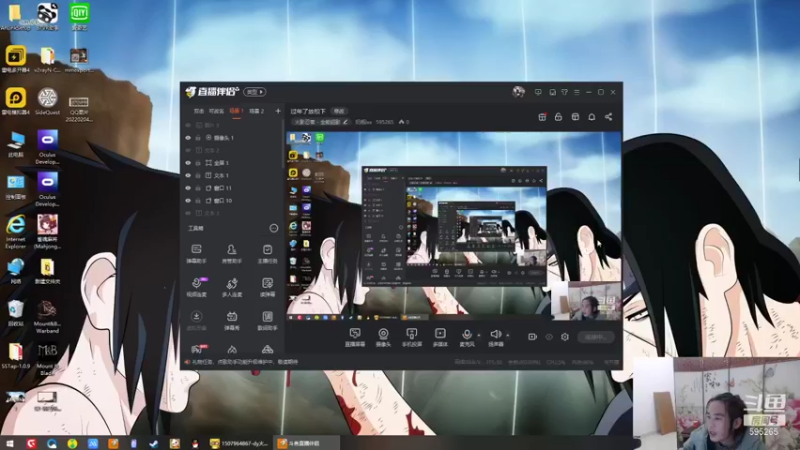800x450 pixels.
Task: Toggle visibility of 全屏 1 source
Action: pos(188,163)
